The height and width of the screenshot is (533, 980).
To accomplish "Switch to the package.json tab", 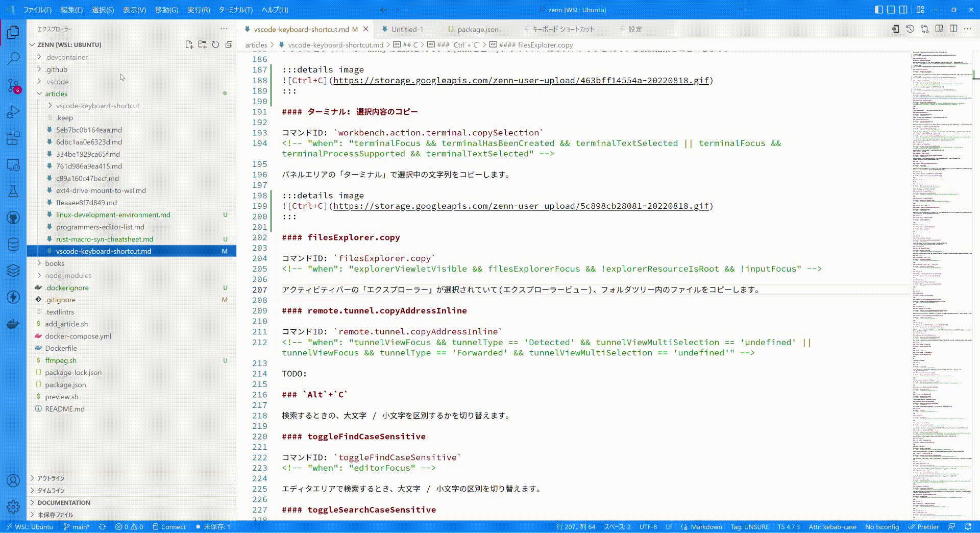I will pyautogui.click(x=478, y=29).
